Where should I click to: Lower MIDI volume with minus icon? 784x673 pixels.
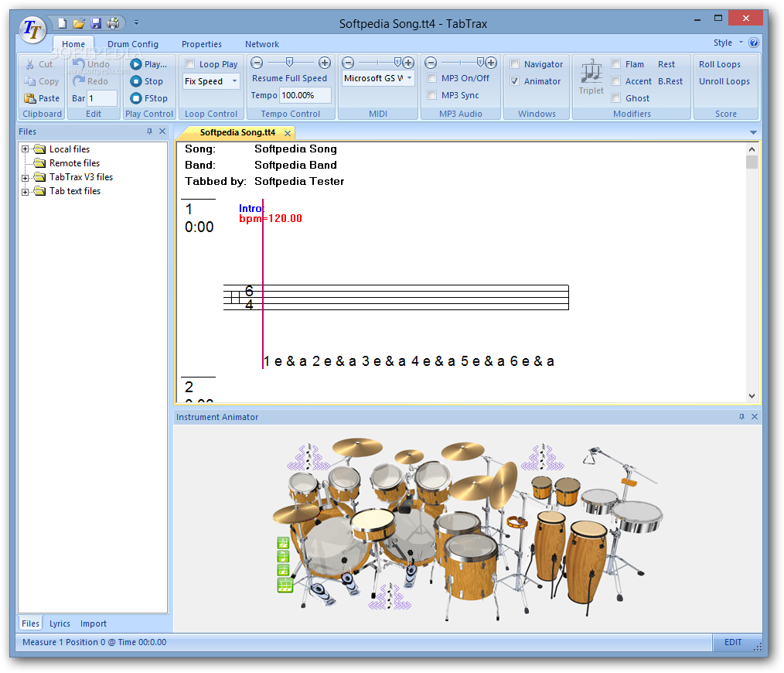pos(348,63)
